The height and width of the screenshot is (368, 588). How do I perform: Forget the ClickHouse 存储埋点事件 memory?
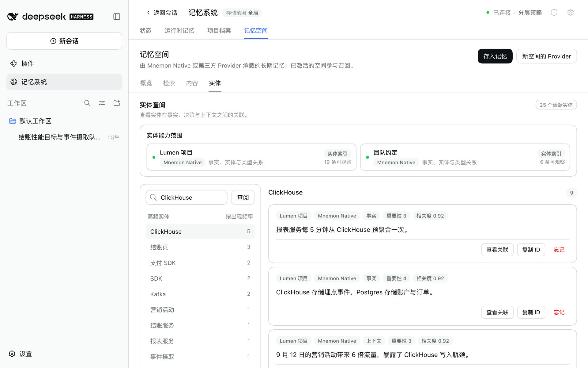[x=559, y=312]
